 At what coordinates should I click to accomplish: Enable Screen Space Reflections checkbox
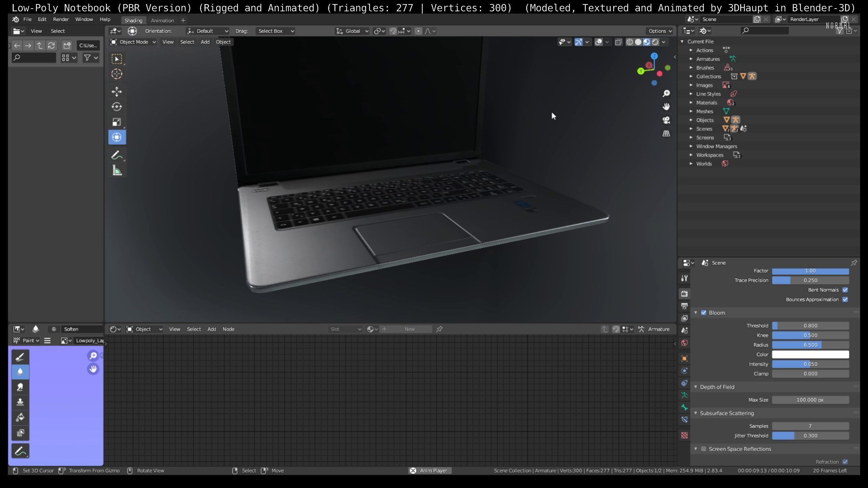pos(704,449)
